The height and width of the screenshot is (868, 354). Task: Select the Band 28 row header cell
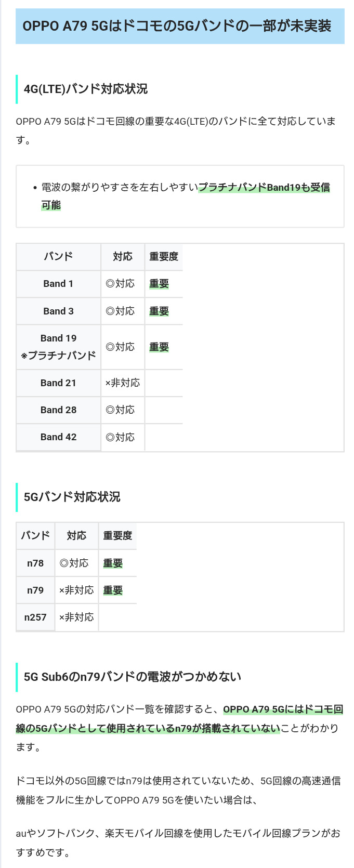coord(58,410)
